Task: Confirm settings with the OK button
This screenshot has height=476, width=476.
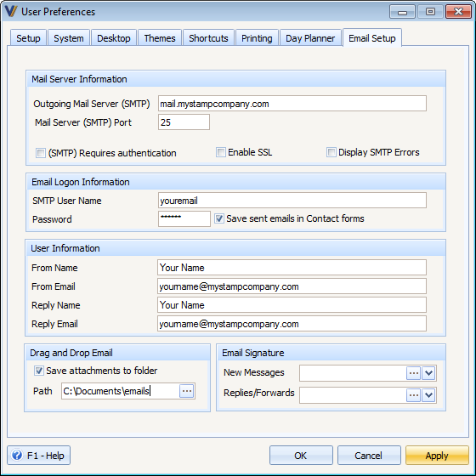Action: pyautogui.click(x=301, y=456)
